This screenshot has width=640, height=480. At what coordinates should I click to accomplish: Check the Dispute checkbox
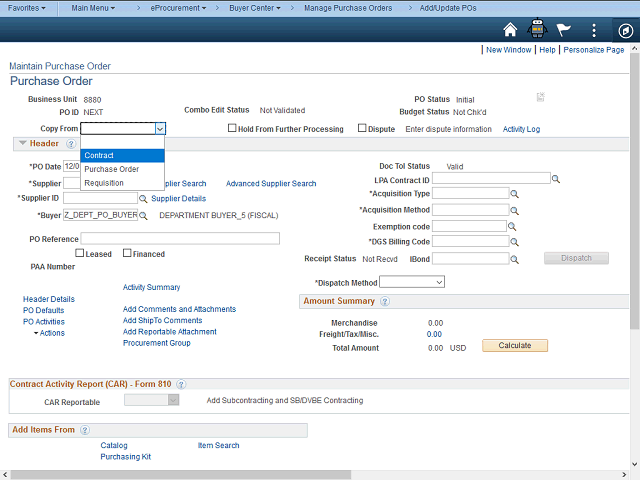(363, 129)
